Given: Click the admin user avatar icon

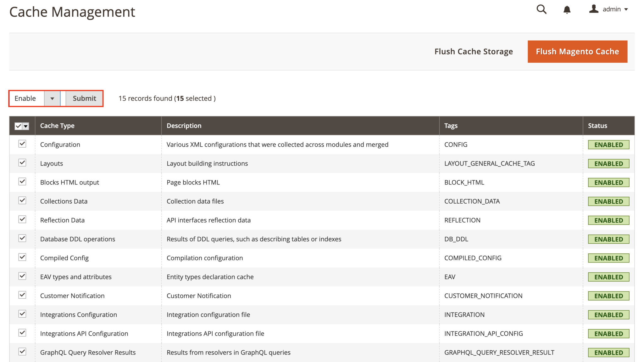Looking at the screenshot, I should 594,9.
